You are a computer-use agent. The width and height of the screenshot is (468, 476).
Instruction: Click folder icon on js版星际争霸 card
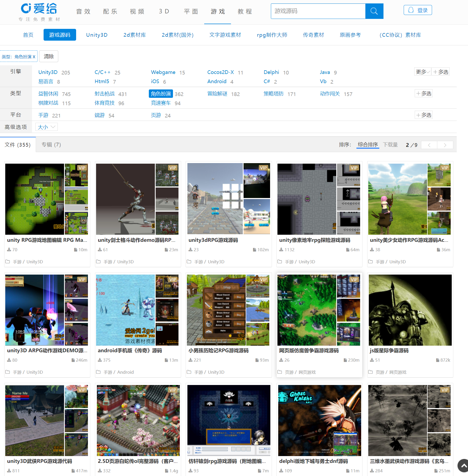(370, 372)
